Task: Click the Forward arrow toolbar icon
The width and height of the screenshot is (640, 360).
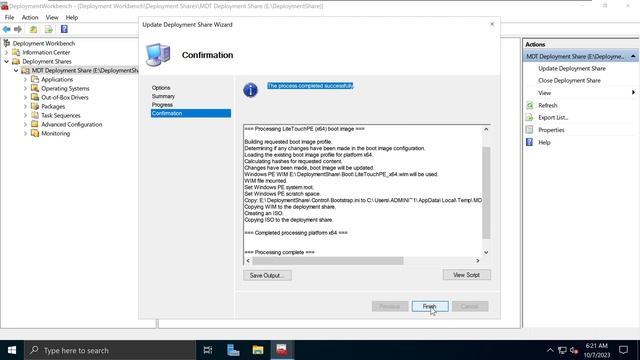Action: (x=18, y=29)
